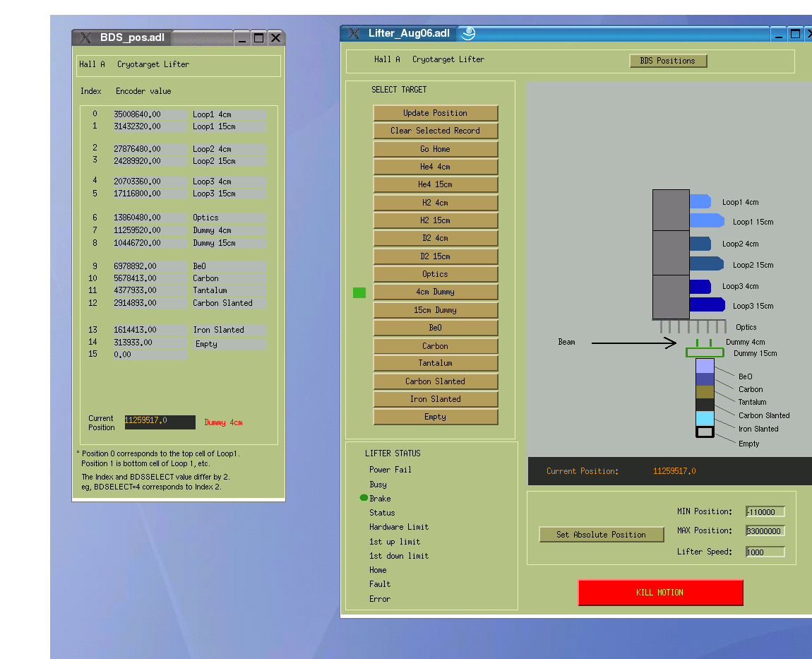Screen dimensions: 812x659
Task: Click X icon in Lifter_Aug06.adl title bar
Action: (x=354, y=33)
